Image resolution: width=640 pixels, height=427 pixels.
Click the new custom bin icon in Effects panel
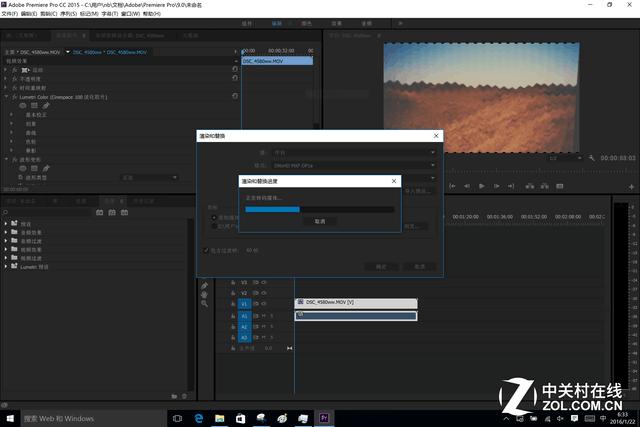pos(174,396)
